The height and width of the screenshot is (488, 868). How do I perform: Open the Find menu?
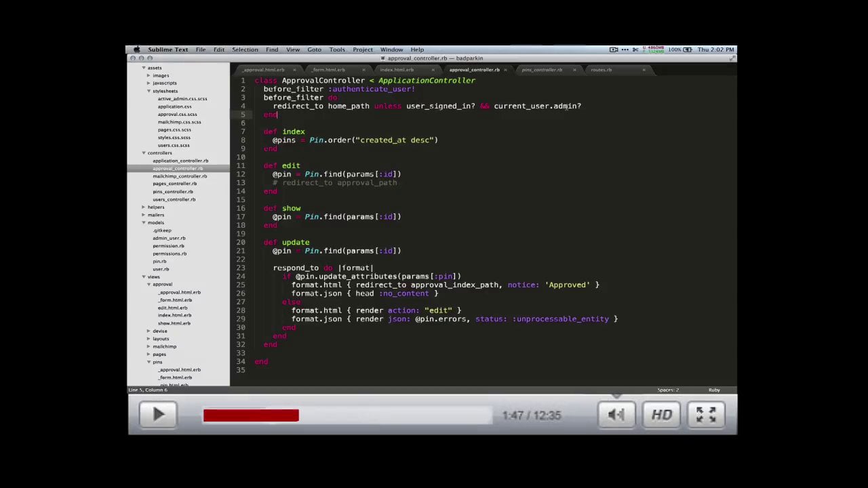click(x=272, y=49)
